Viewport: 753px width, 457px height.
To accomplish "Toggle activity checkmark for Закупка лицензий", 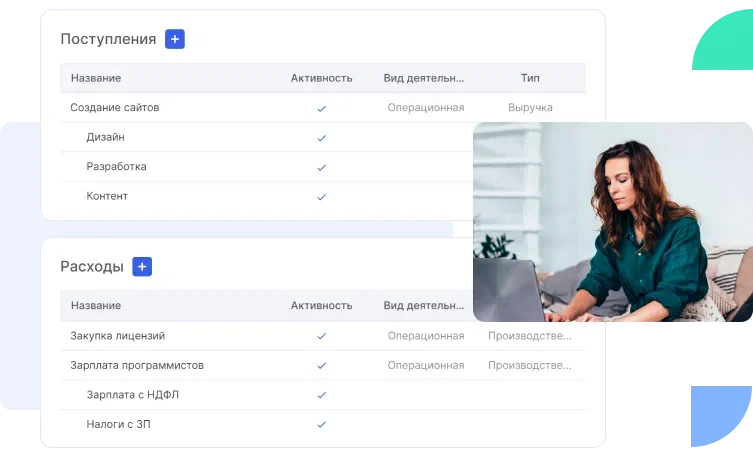I will point(321,336).
